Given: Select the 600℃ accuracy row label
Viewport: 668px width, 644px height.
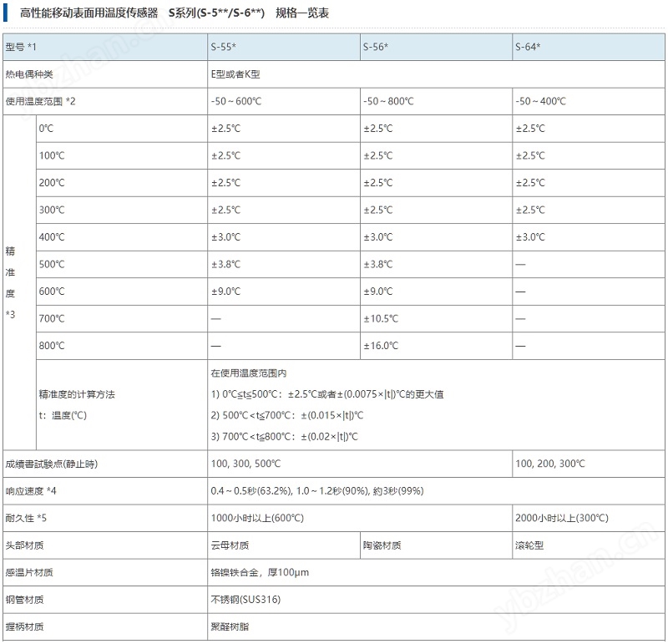Looking at the screenshot, I should coord(52,292).
